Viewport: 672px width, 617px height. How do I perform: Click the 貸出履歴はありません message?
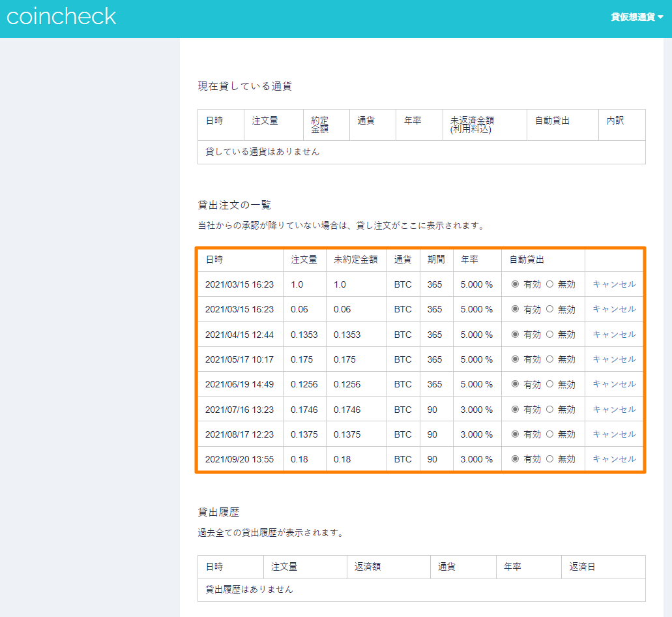point(249,590)
